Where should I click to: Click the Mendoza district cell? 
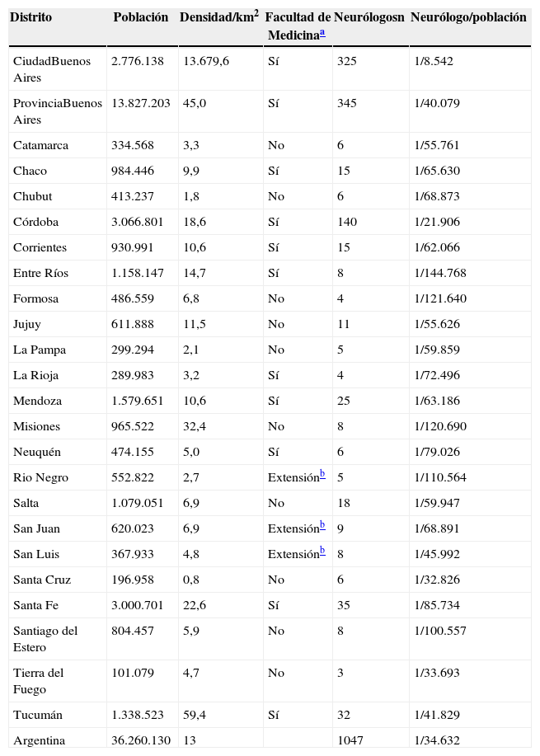pyautogui.click(x=36, y=401)
